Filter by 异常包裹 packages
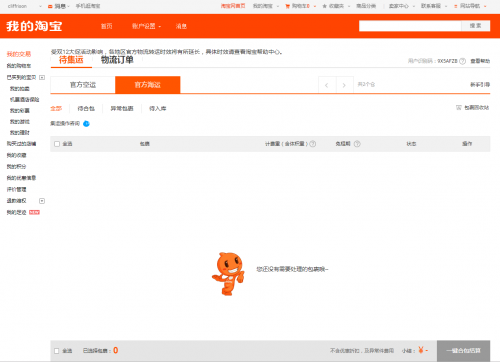Image resolution: width=500 pixels, height=362 pixels. click(122, 108)
